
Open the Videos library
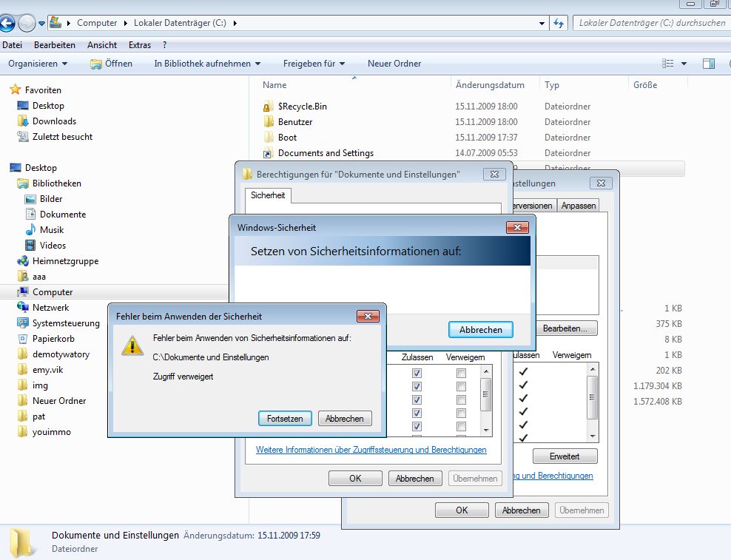53,246
